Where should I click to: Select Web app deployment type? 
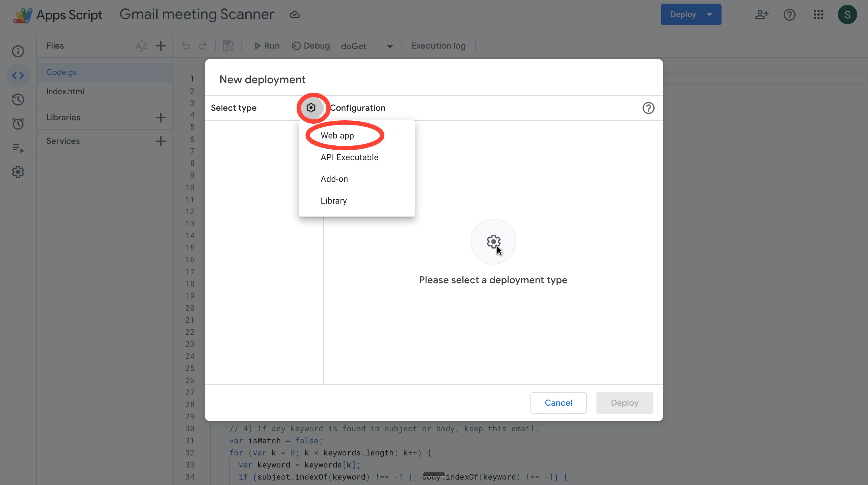(337, 136)
